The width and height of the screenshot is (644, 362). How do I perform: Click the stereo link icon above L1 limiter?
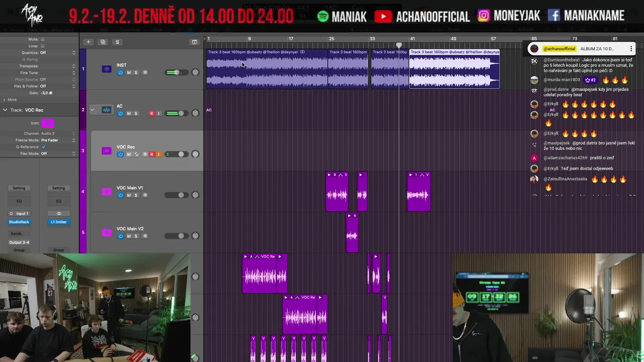58,214
